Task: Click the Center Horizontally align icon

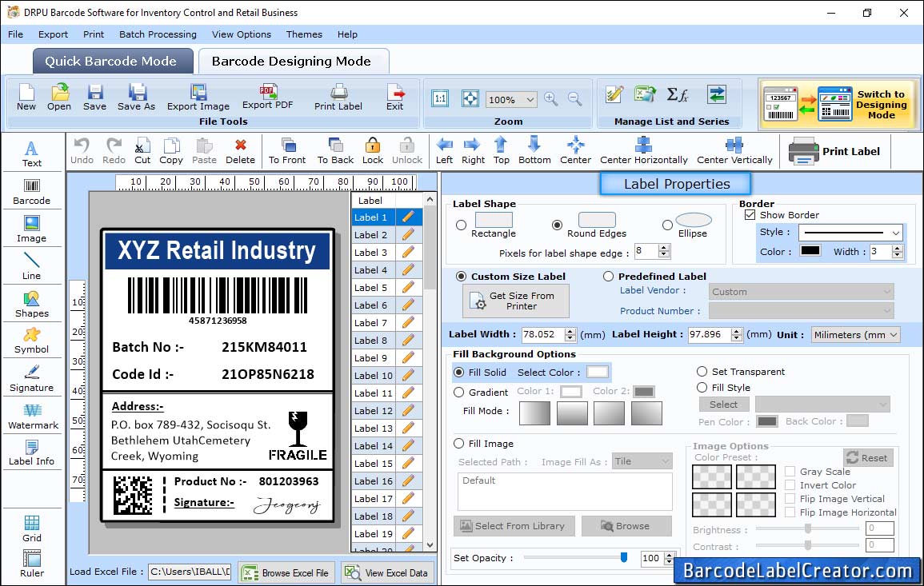Action: [x=643, y=151]
